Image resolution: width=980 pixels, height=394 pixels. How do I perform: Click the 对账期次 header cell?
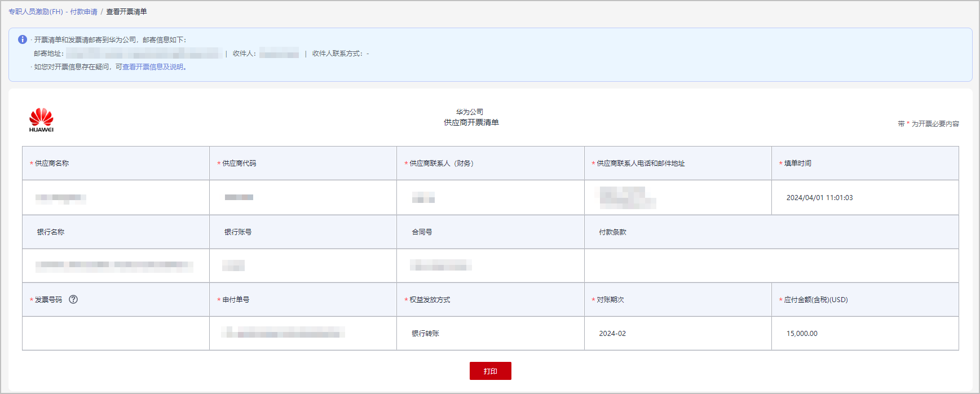pos(678,300)
